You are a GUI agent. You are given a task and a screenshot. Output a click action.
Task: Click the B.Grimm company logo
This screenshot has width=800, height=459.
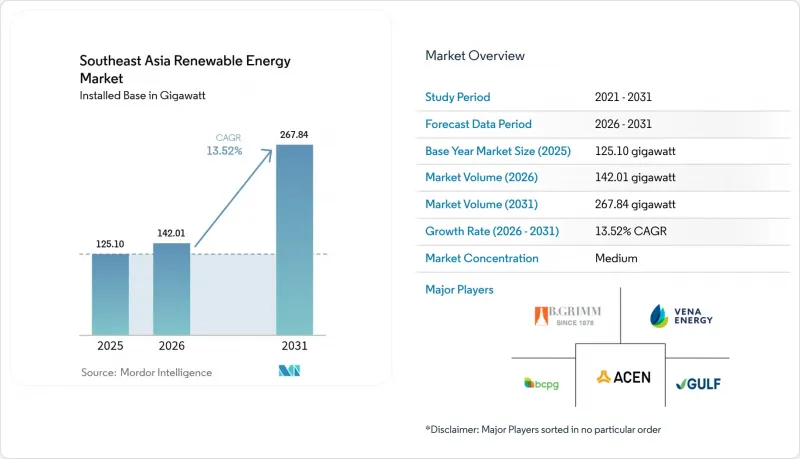coord(567,316)
